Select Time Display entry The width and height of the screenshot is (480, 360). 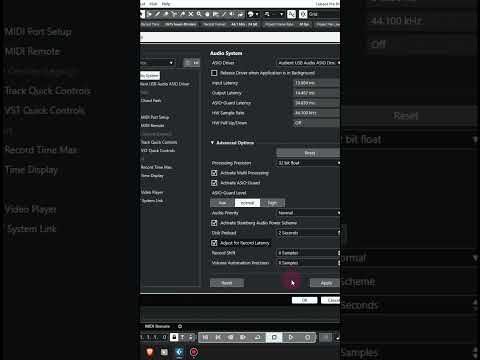[152, 175]
